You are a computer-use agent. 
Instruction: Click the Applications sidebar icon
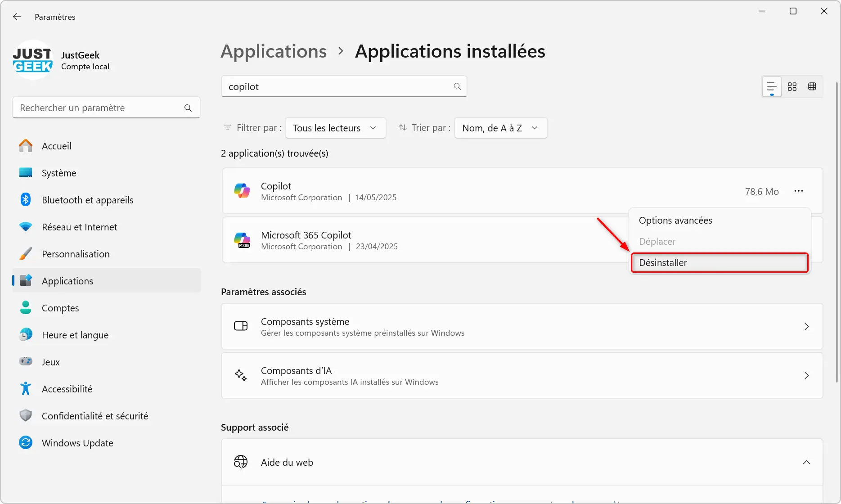click(26, 280)
